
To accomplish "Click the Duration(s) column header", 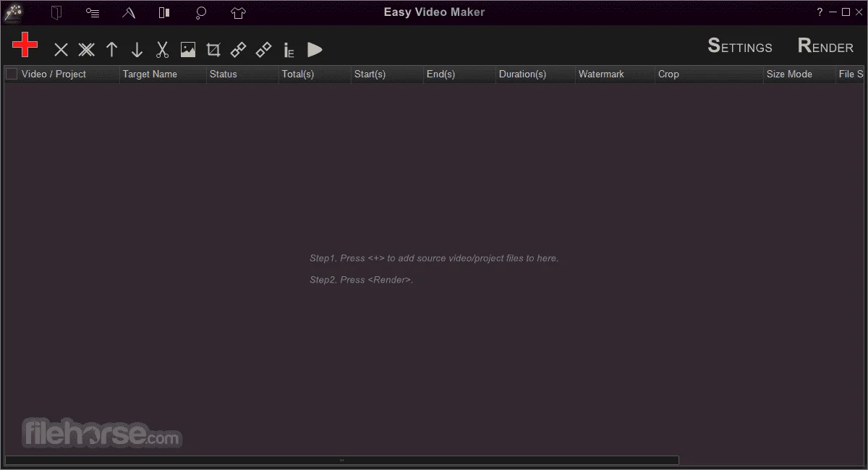I will click(535, 74).
